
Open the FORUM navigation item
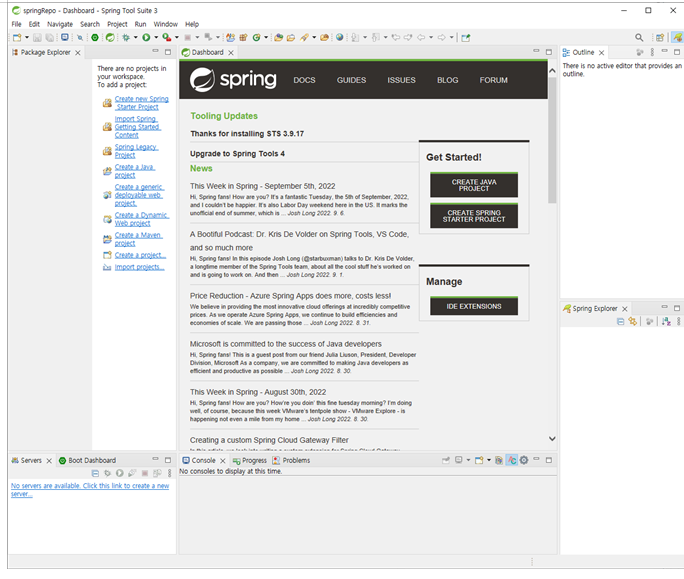click(493, 80)
